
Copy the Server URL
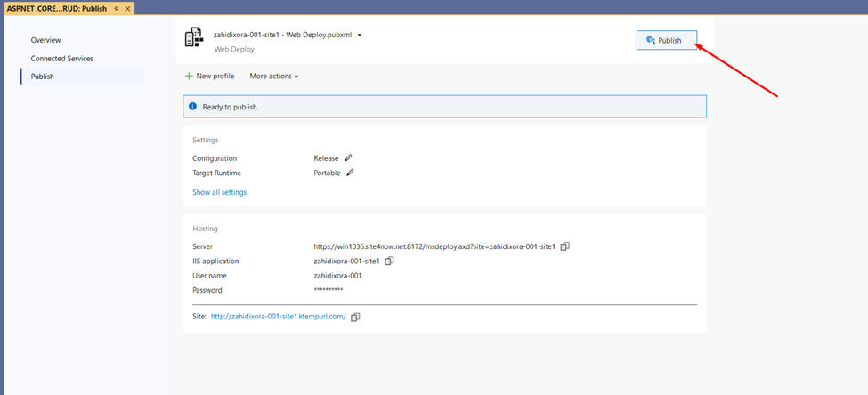pos(564,246)
